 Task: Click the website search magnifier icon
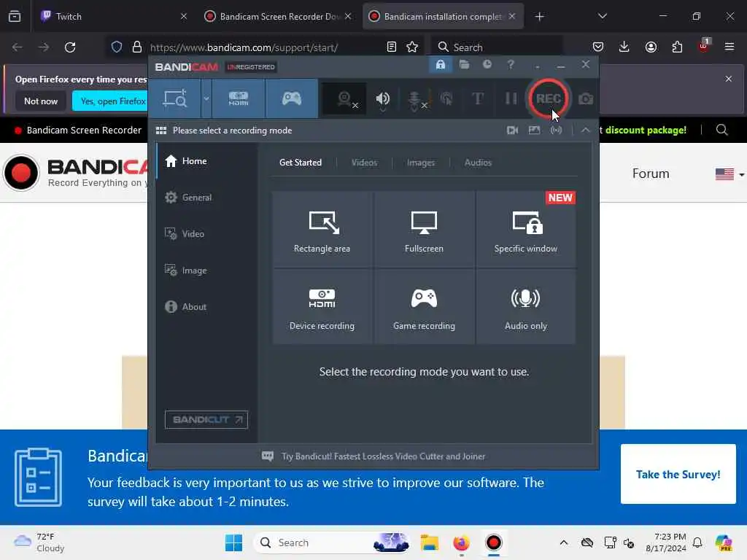click(x=721, y=130)
